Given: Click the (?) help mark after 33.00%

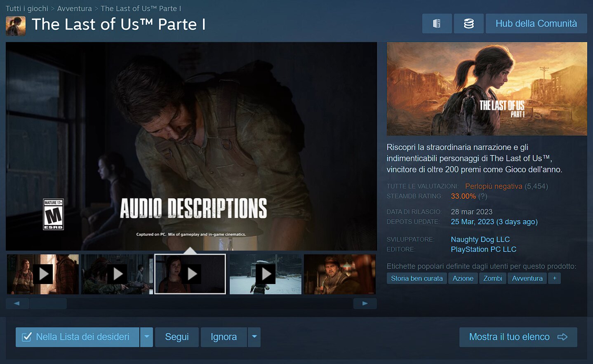Looking at the screenshot, I should pos(483,196).
